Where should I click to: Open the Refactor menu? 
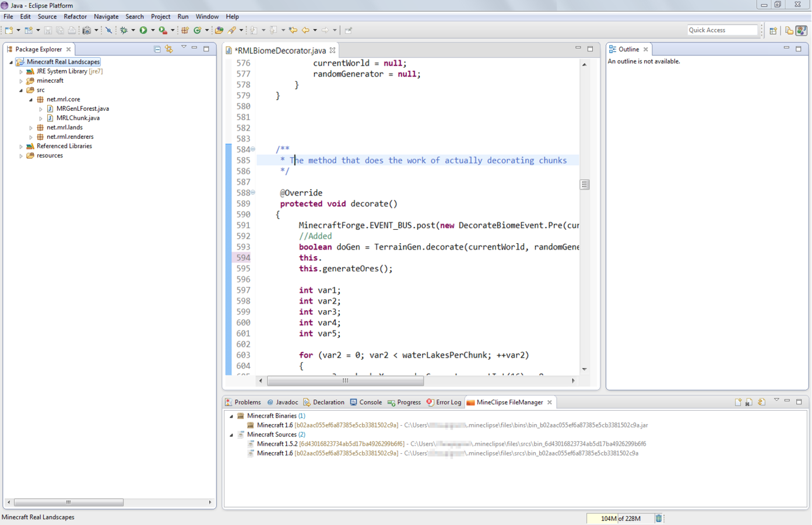point(75,17)
